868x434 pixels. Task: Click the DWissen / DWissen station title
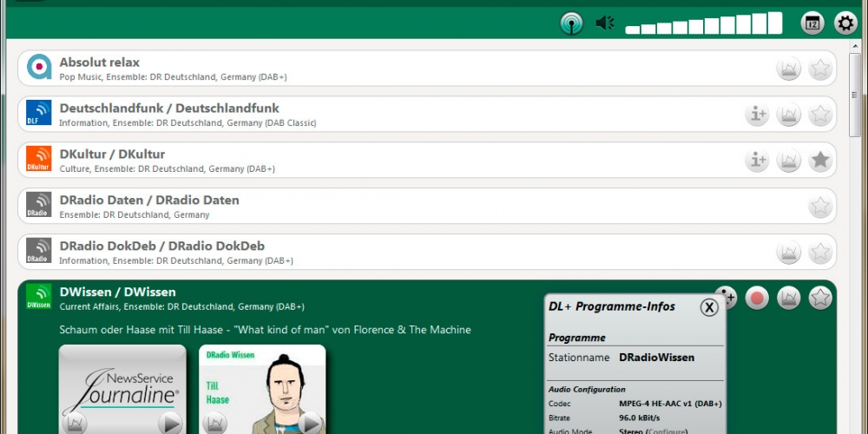[117, 293]
